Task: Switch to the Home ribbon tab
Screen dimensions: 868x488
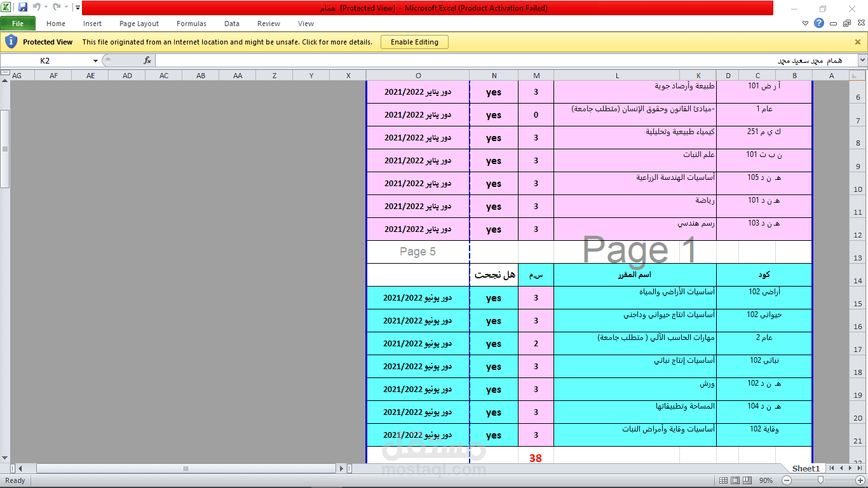Action: coord(56,24)
